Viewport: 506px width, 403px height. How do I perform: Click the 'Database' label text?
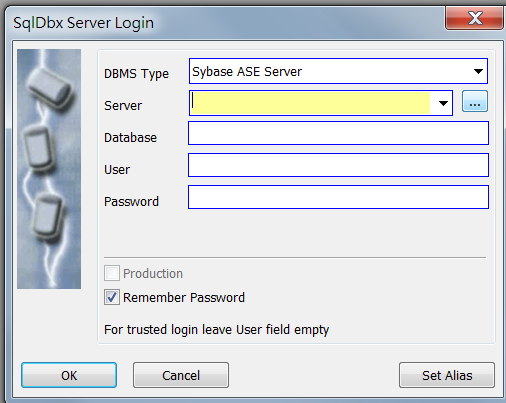coord(130,138)
